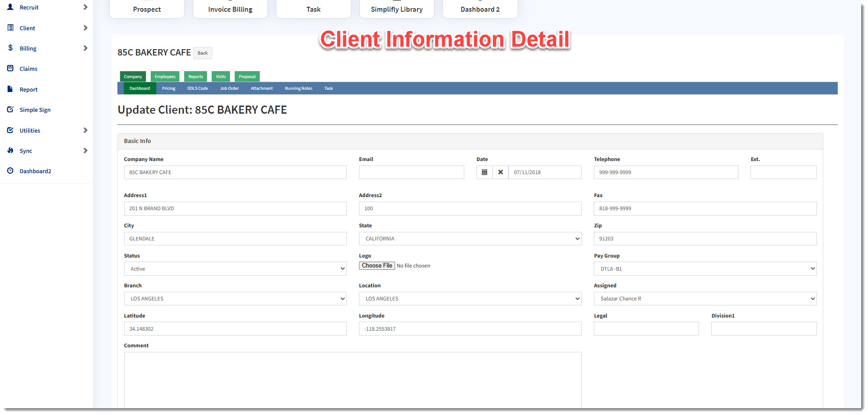Image resolution: width=868 pixels, height=415 pixels.
Task: Click the Report file icon in sidebar
Action: [10, 89]
